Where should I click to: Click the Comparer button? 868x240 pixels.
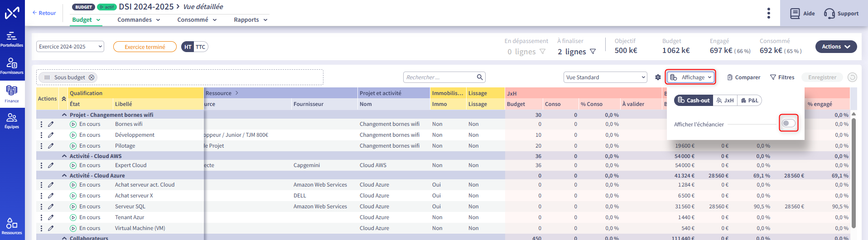[743, 77]
